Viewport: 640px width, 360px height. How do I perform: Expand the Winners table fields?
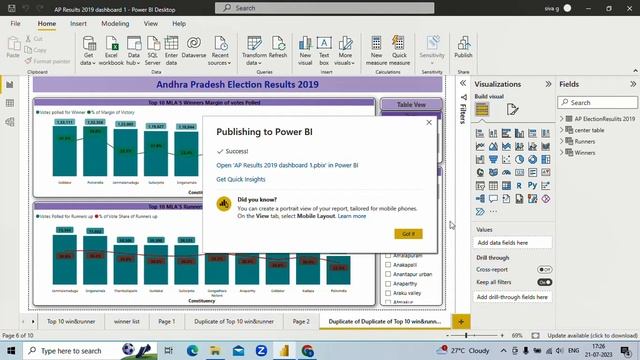(x=562, y=152)
